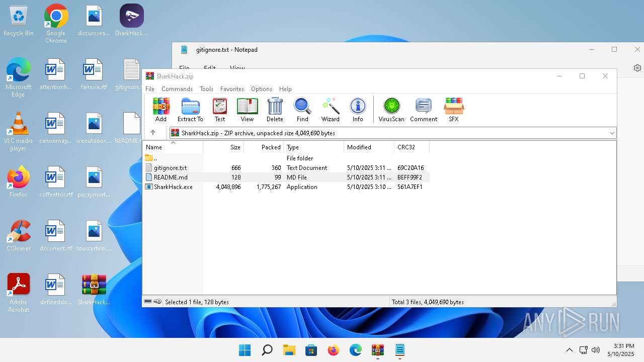Select SharkHack WinRAR archive desktop icon

coord(94,290)
